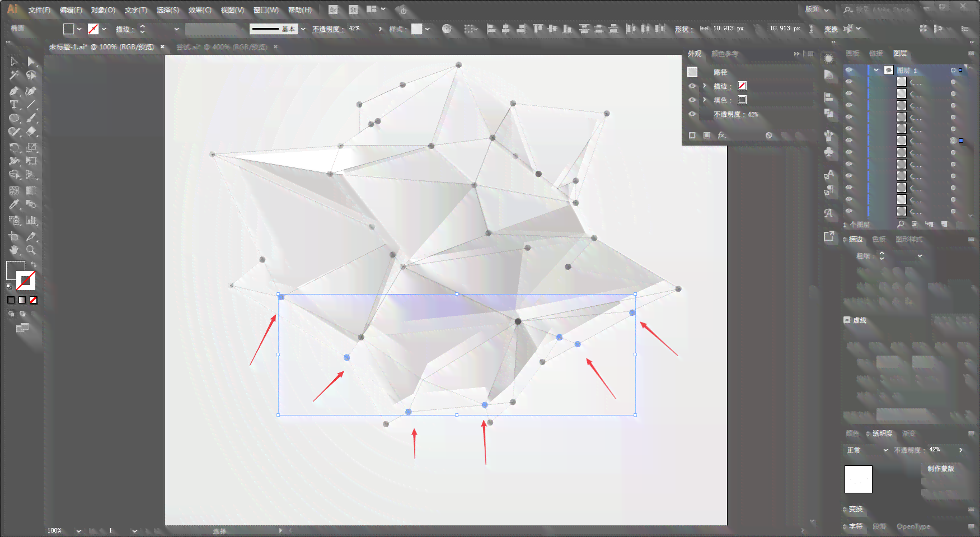Viewport: 980px width, 537px height.
Task: Collapse the 图层 1 layer tree
Action: [x=876, y=70]
